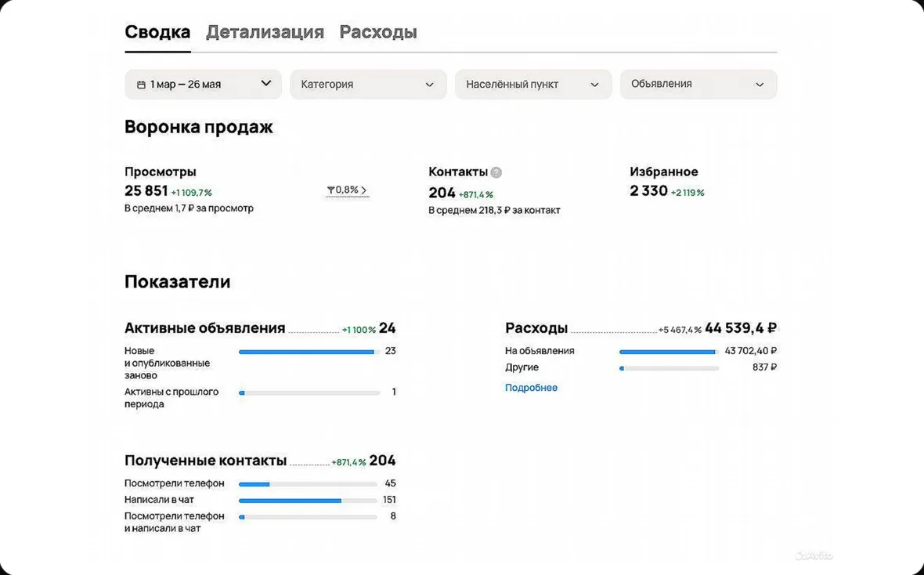924x575 pixels.
Task: Open the date range dropdown 1 мар — 26 мая
Action: tap(203, 85)
